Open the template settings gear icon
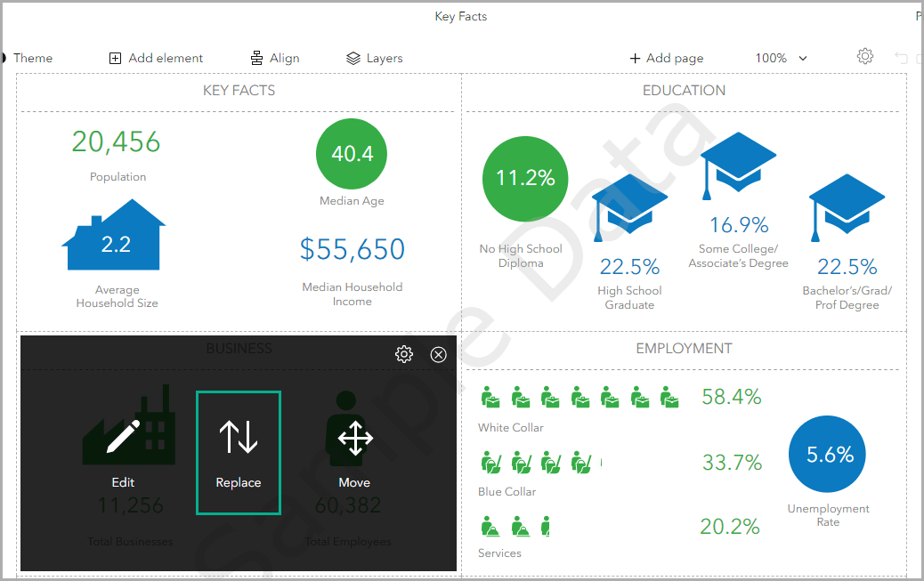Image resolution: width=924 pixels, height=581 pixels. point(865,56)
